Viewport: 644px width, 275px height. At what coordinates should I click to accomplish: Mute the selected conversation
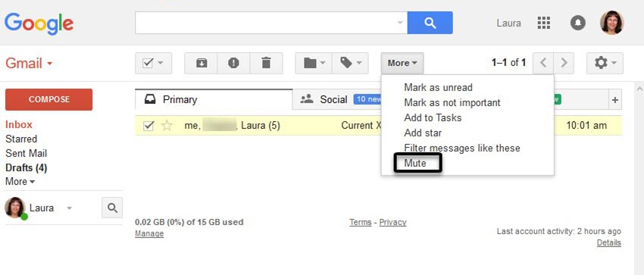415,164
